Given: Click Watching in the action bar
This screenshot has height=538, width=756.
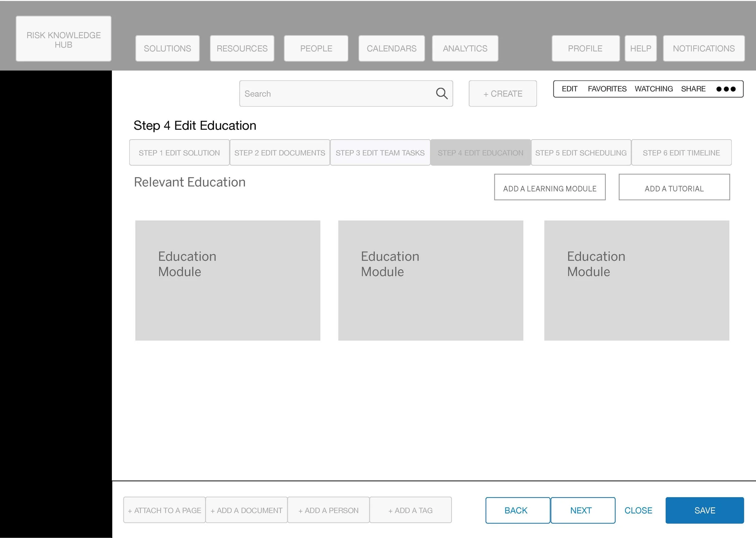Looking at the screenshot, I should point(654,89).
